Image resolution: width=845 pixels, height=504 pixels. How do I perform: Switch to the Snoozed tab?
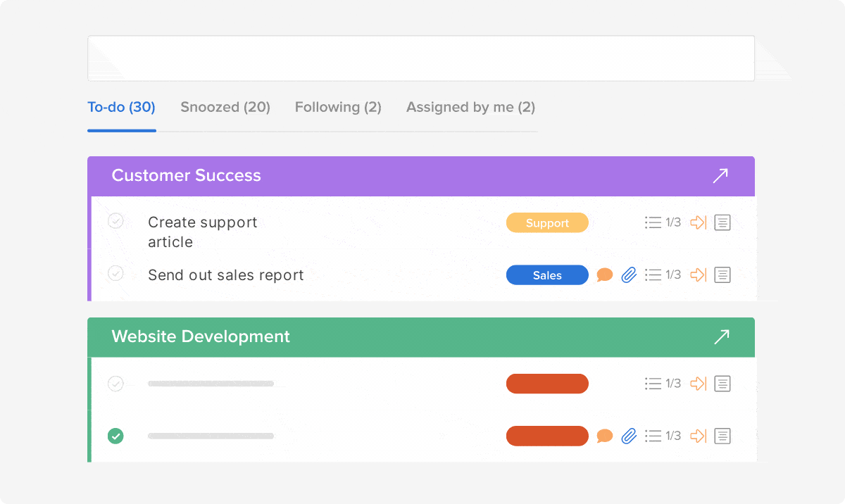click(x=225, y=107)
